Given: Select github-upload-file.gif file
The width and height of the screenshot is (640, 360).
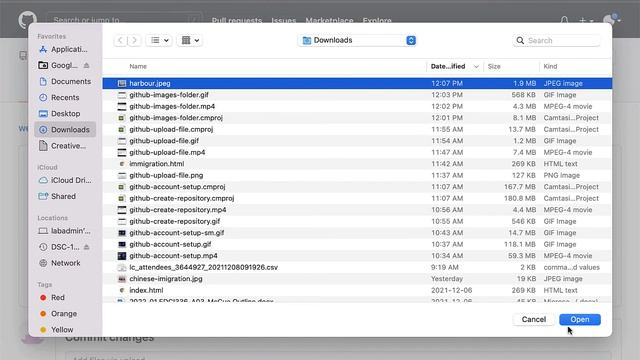Looking at the screenshot, I should coord(357,140).
